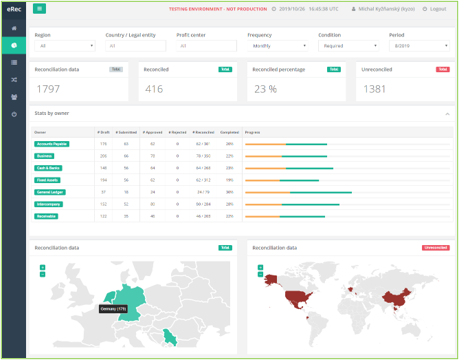The width and height of the screenshot is (459, 360).
Task: Sort by the Completed column header
Action: point(229,132)
